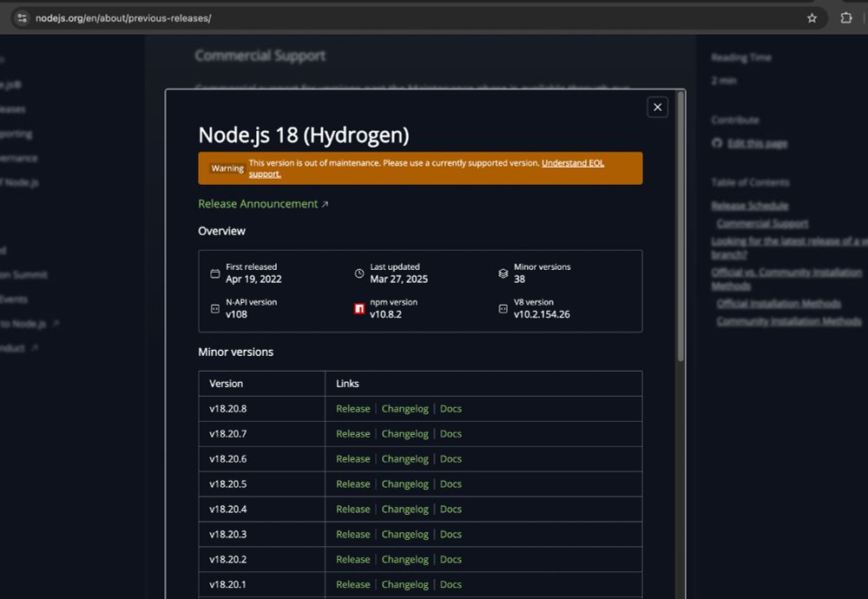Open Release Schedule link in background contents
Viewport: 868px width, 599px height.
750,206
